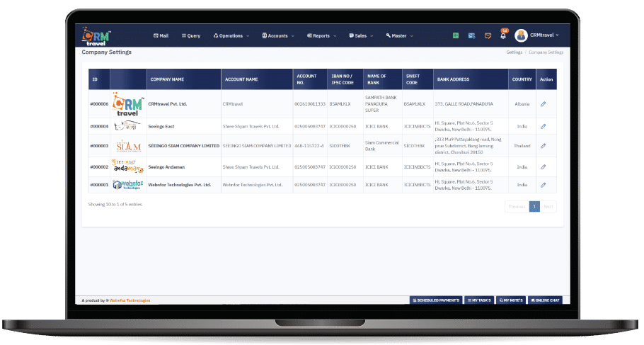Click account number 468-115722-4
The width and height of the screenshot is (644, 345).
[309, 146]
